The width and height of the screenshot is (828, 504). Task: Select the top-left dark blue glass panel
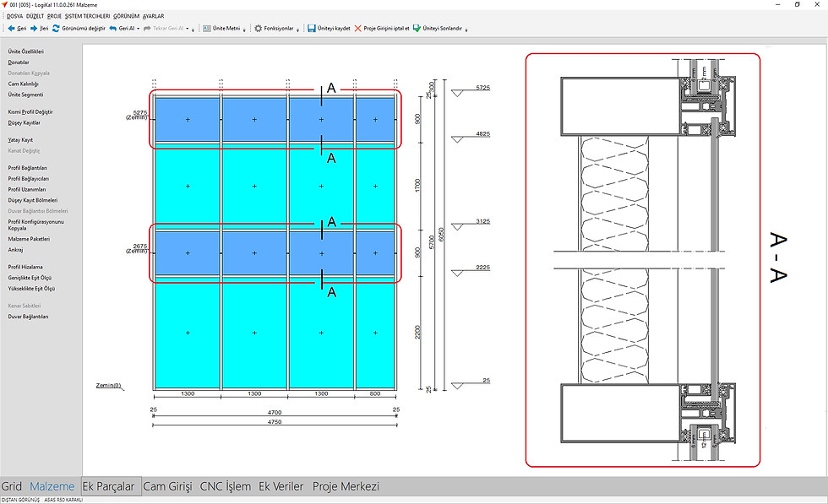point(188,120)
